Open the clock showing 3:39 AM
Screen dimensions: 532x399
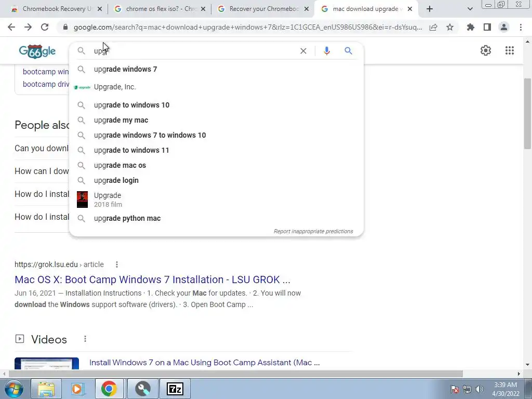506,389
